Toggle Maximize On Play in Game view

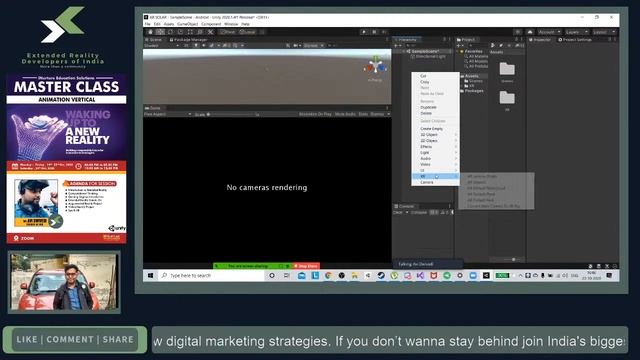tap(315, 114)
